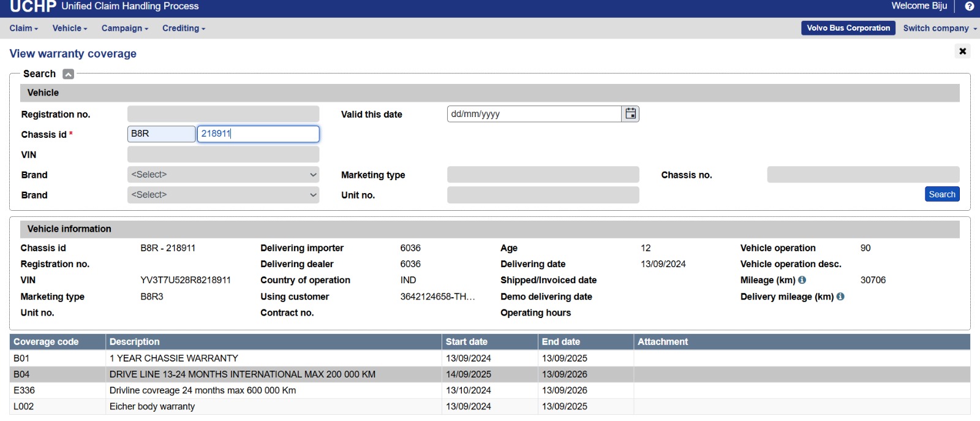
Task: Click the Eicher body warranty description
Action: pos(152,406)
